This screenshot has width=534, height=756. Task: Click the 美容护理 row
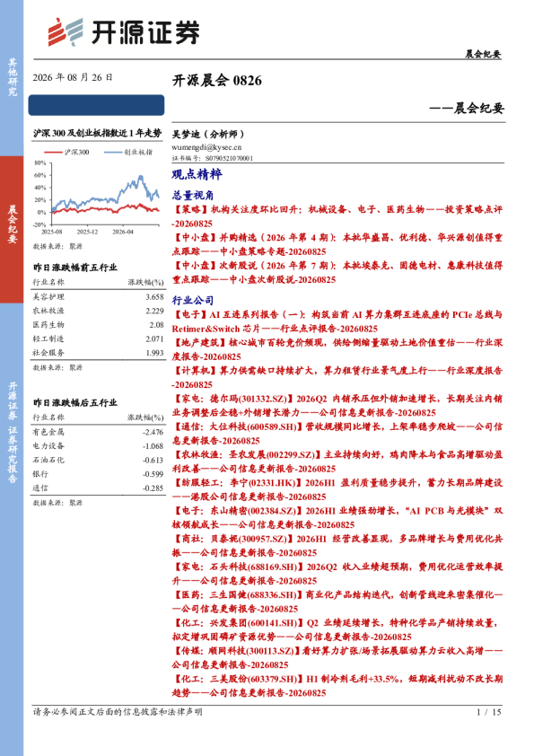point(99,297)
